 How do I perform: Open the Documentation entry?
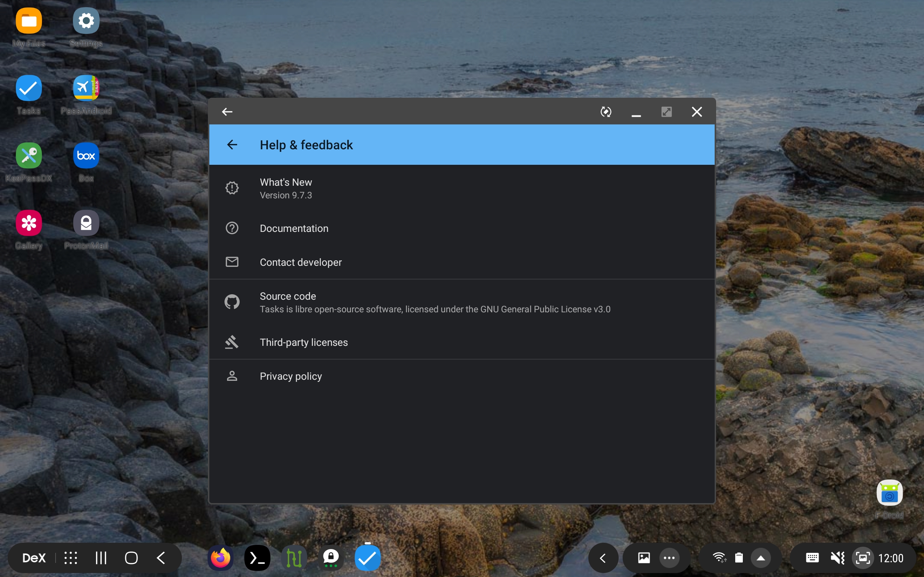[x=294, y=228]
